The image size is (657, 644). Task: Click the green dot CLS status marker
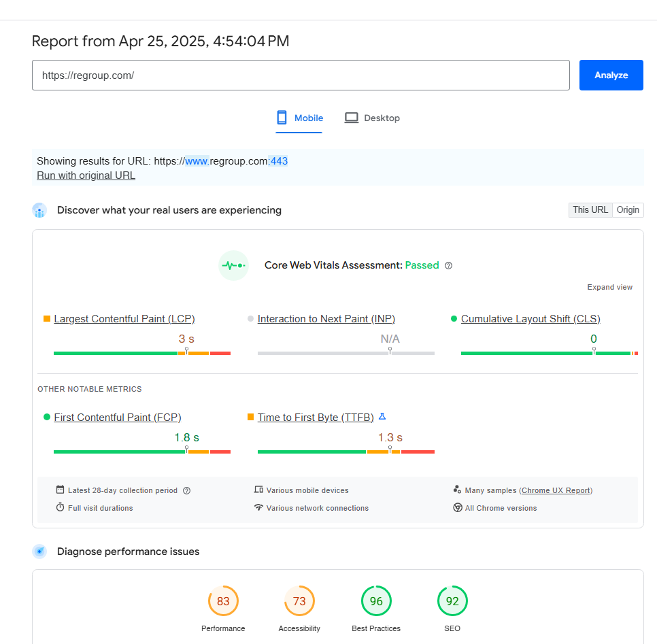(x=454, y=318)
